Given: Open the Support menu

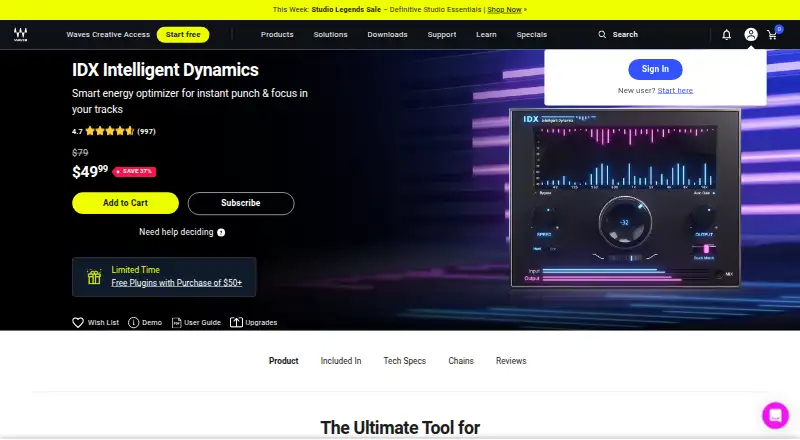Looking at the screenshot, I should pyautogui.click(x=442, y=35).
